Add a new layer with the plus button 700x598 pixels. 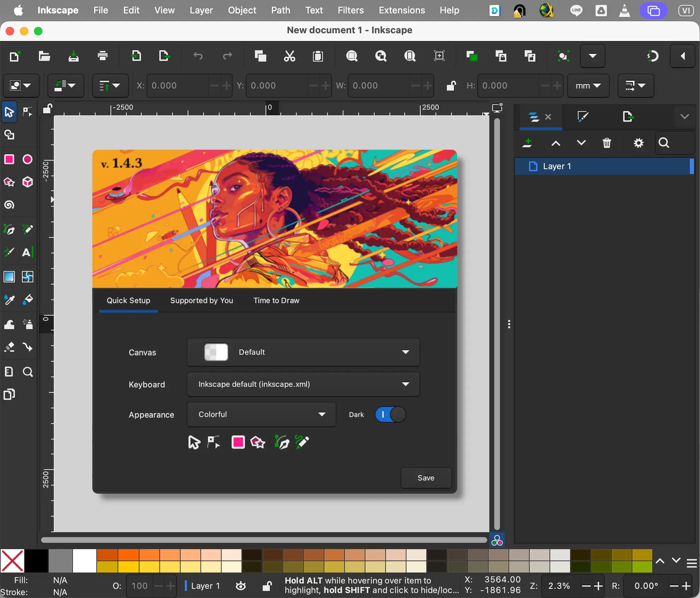pos(527,143)
